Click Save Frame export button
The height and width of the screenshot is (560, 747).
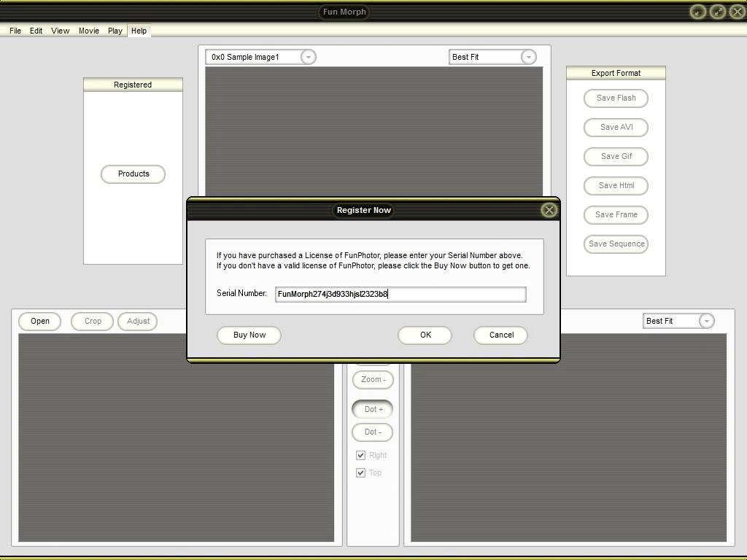[616, 215]
